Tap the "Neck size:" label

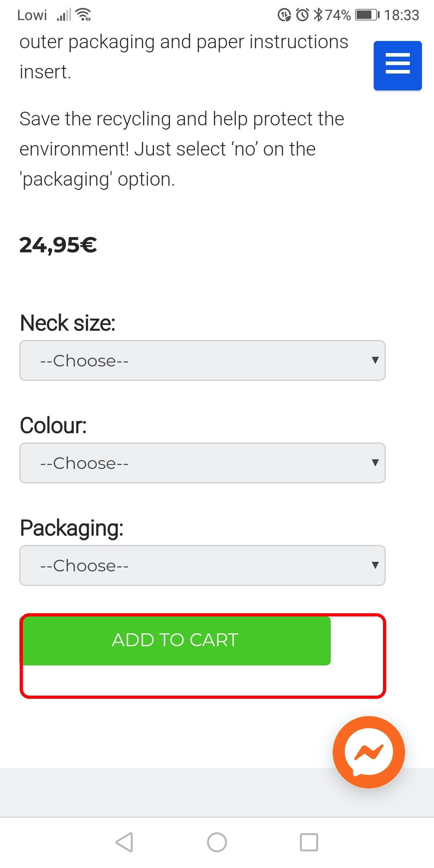click(68, 323)
